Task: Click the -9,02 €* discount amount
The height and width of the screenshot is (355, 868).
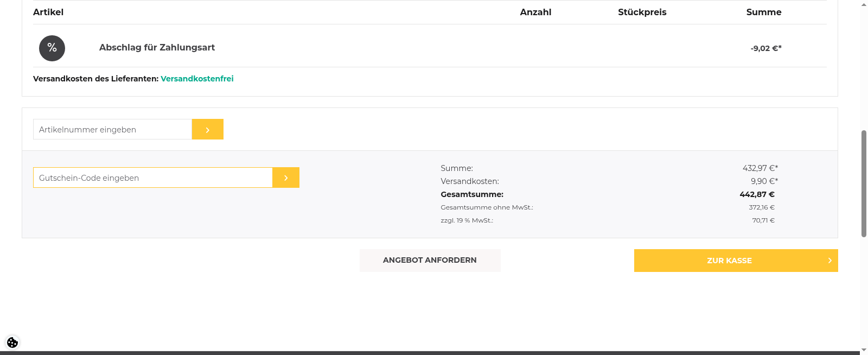Action: coord(766,48)
